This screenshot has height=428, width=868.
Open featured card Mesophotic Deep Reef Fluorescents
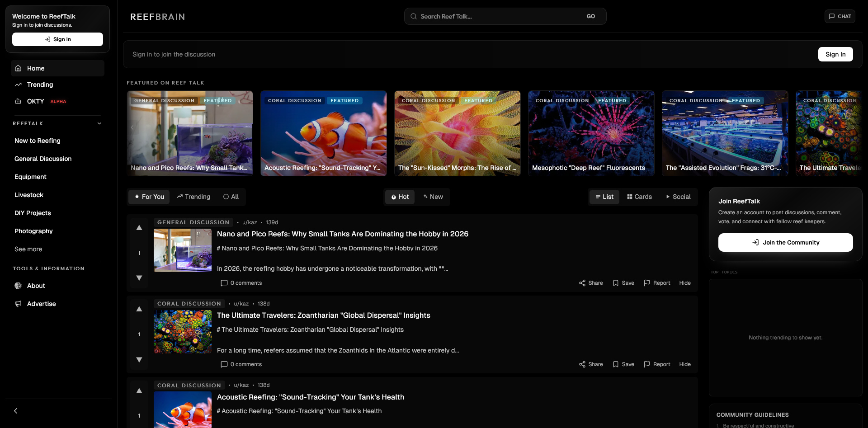point(591,133)
